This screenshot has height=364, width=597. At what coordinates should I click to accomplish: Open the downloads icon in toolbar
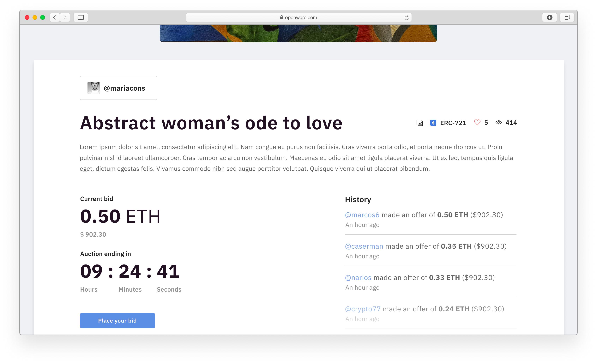pos(550,17)
